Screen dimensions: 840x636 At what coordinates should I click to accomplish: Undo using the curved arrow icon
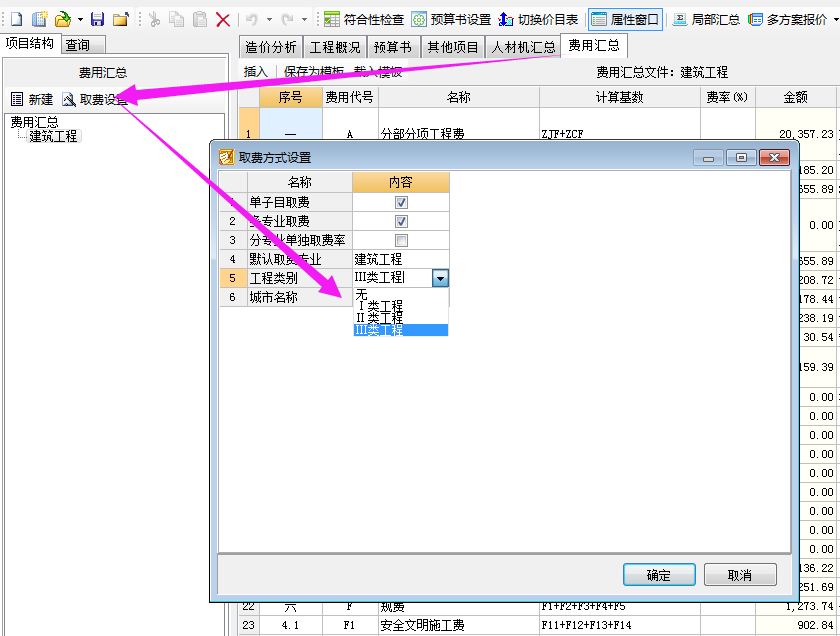pos(252,20)
